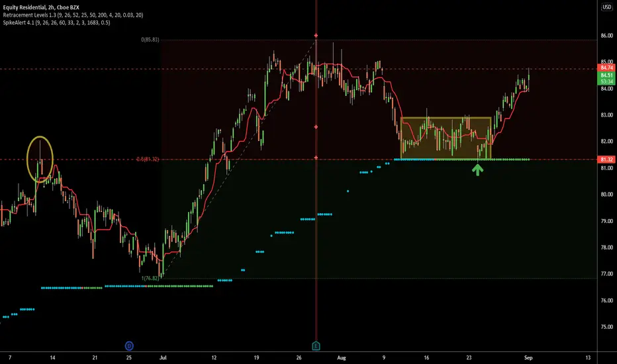The width and height of the screenshot is (617, 364).
Task: Click the 'Jul' date on time axis
Action: coord(163,357)
